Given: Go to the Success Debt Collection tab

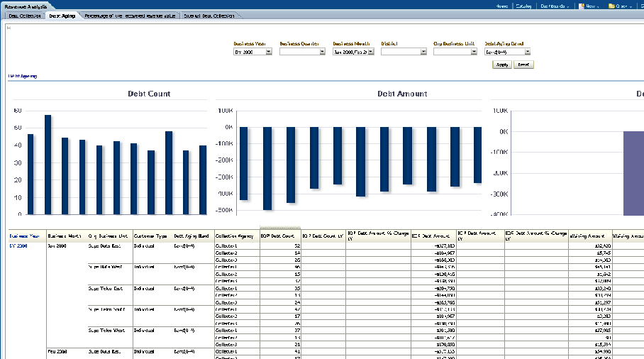Looking at the screenshot, I should point(209,16).
